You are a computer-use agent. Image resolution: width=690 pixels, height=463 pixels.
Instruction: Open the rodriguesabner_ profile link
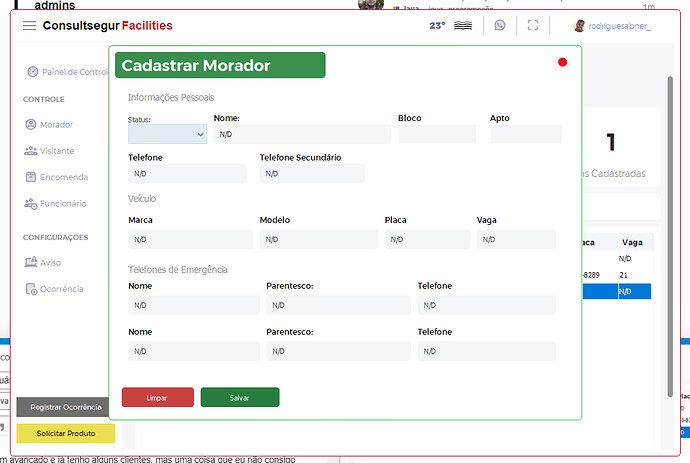(620, 26)
